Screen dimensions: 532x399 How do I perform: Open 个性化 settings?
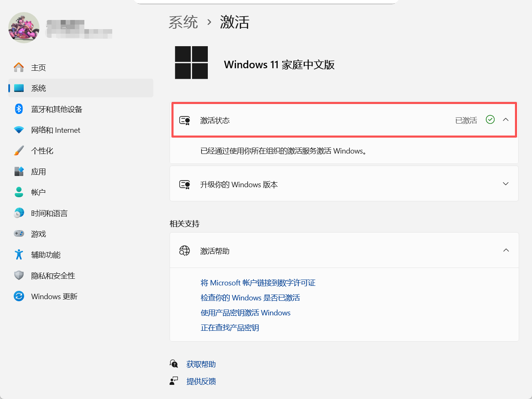click(x=42, y=151)
